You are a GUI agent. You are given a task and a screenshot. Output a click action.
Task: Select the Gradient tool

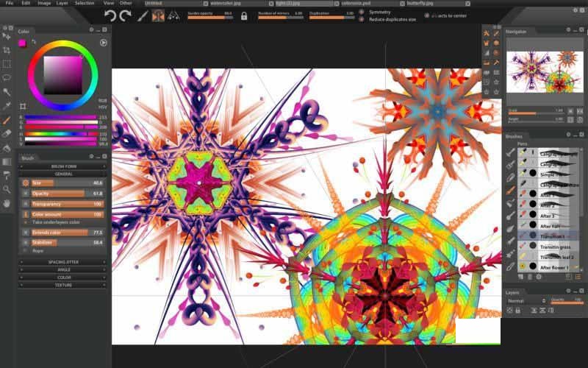pyautogui.click(x=7, y=162)
